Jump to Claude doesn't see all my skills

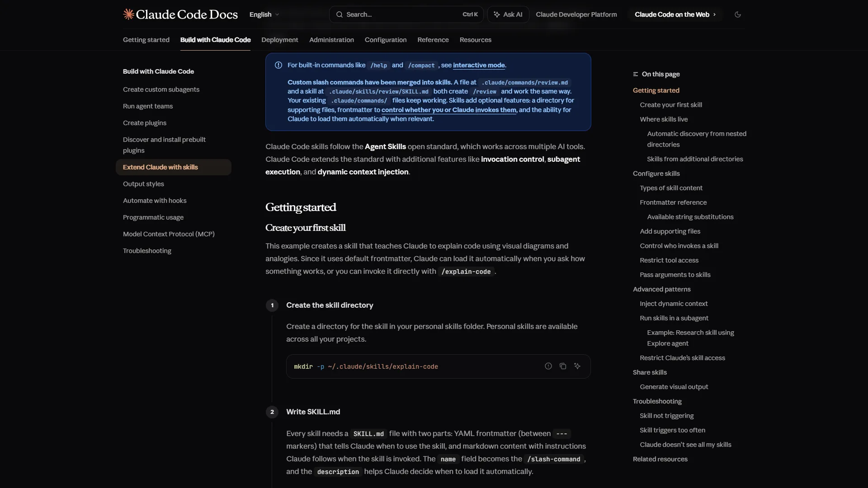coord(685,445)
